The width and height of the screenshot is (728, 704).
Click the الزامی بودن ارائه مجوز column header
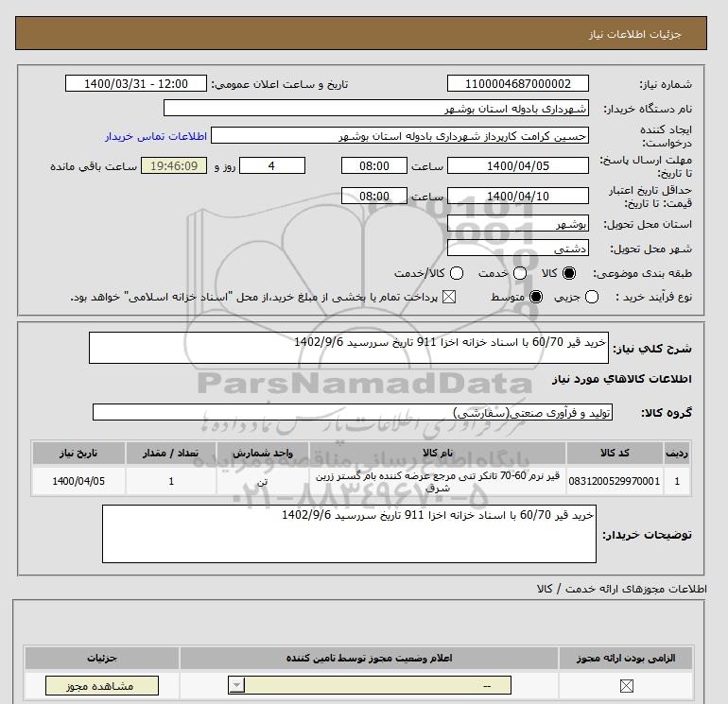[626, 658]
